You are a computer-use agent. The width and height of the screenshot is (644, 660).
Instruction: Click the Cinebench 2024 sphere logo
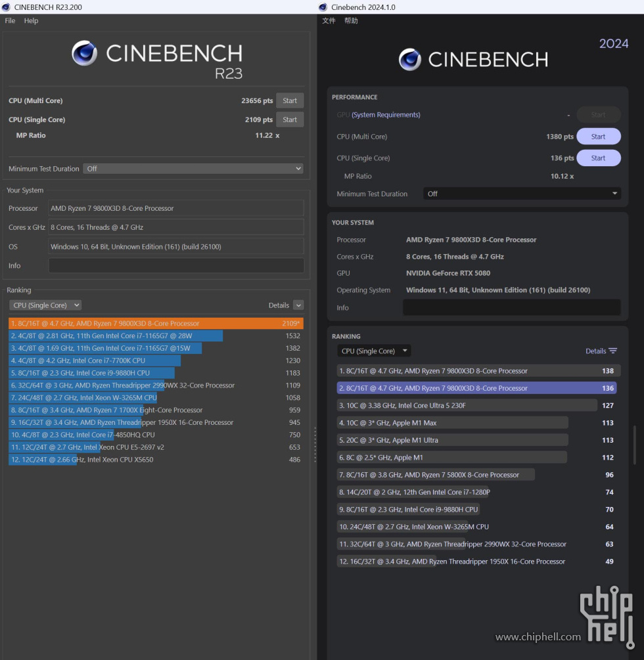pos(410,60)
